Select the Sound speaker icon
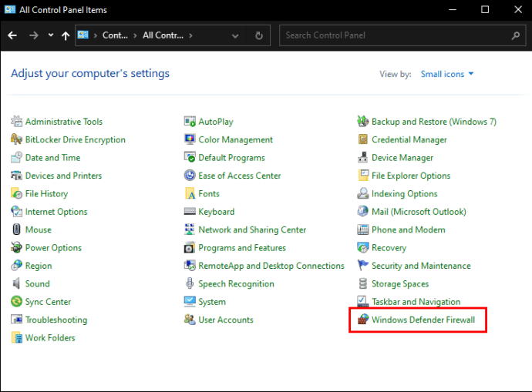This screenshot has height=392, width=532. [17, 284]
